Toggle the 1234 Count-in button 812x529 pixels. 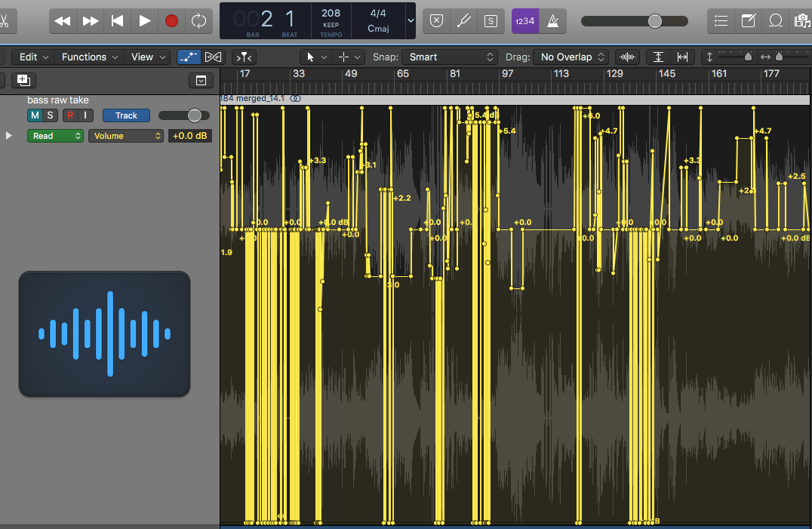pyautogui.click(x=525, y=21)
